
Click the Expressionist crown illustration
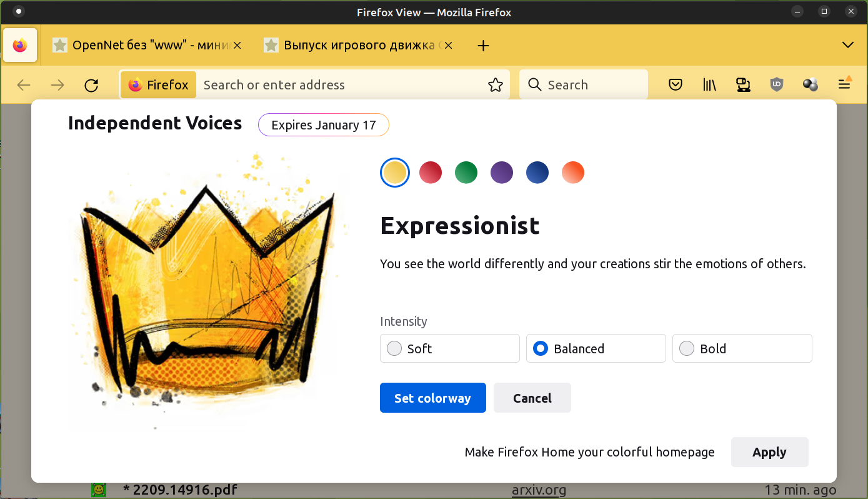point(206,291)
